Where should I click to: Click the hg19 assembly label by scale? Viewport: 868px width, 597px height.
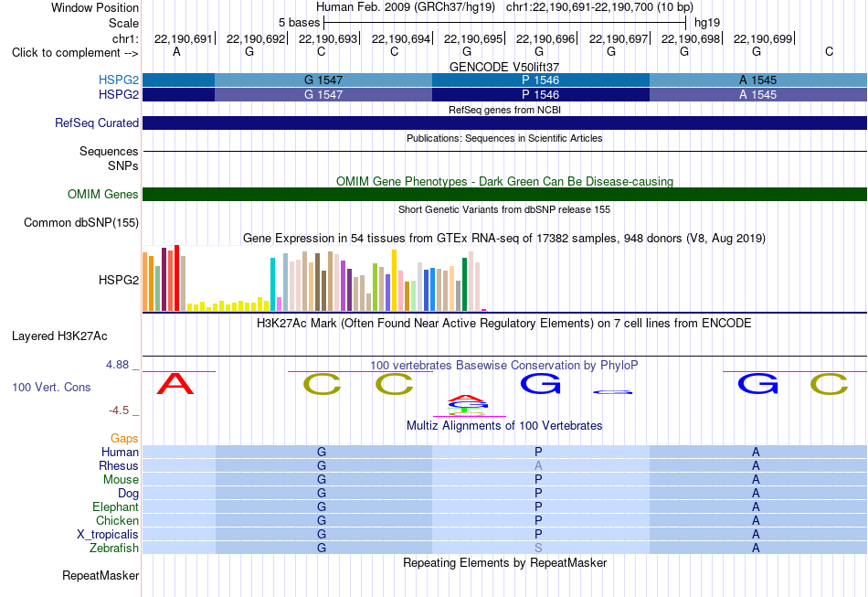coord(707,23)
